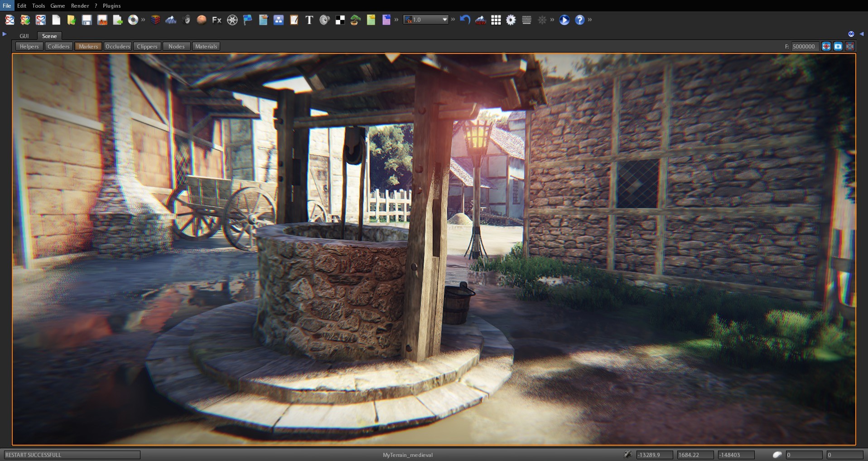Select the text T tool icon
Image resolution: width=868 pixels, height=461 pixels.
(309, 20)
